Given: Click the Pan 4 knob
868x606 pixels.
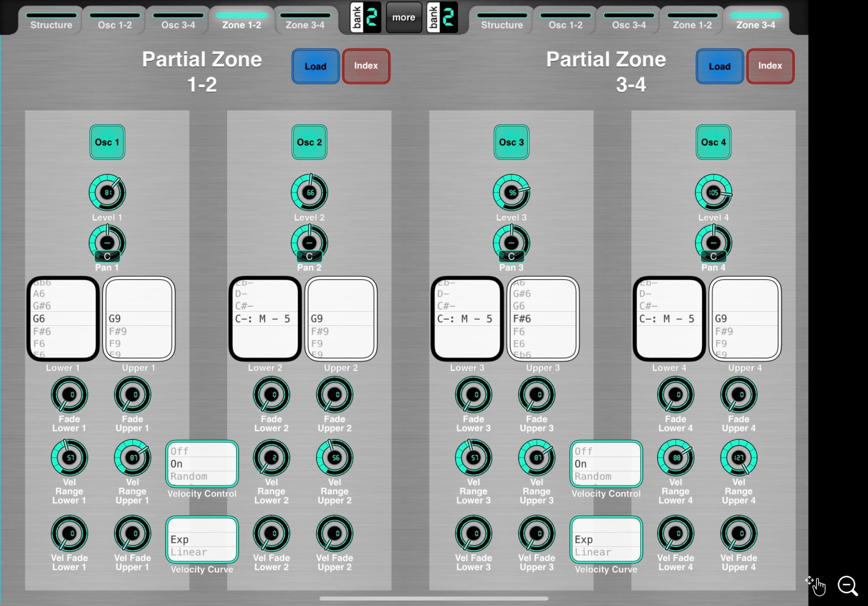Looking at the screenshot, I should (714, 243).
